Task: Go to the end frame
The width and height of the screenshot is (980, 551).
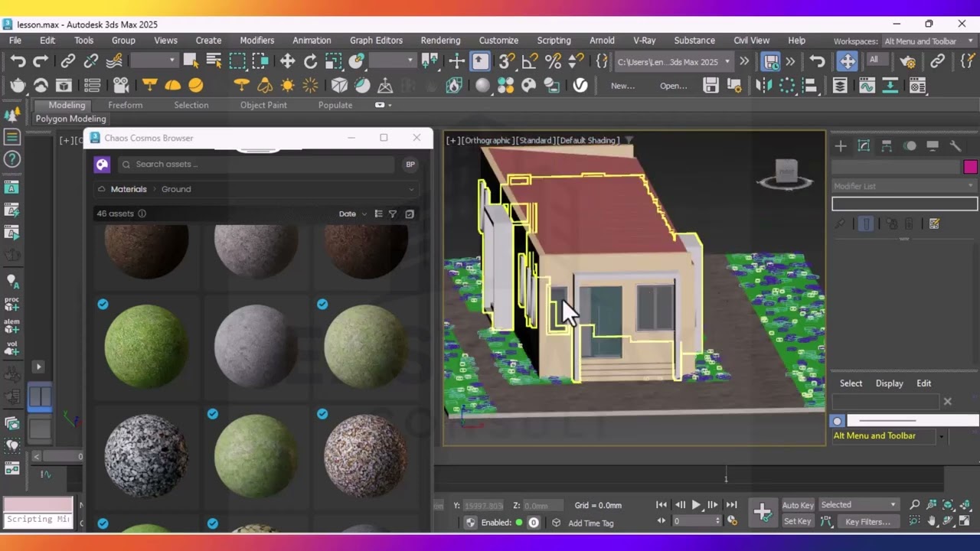Action: point(731,505)
